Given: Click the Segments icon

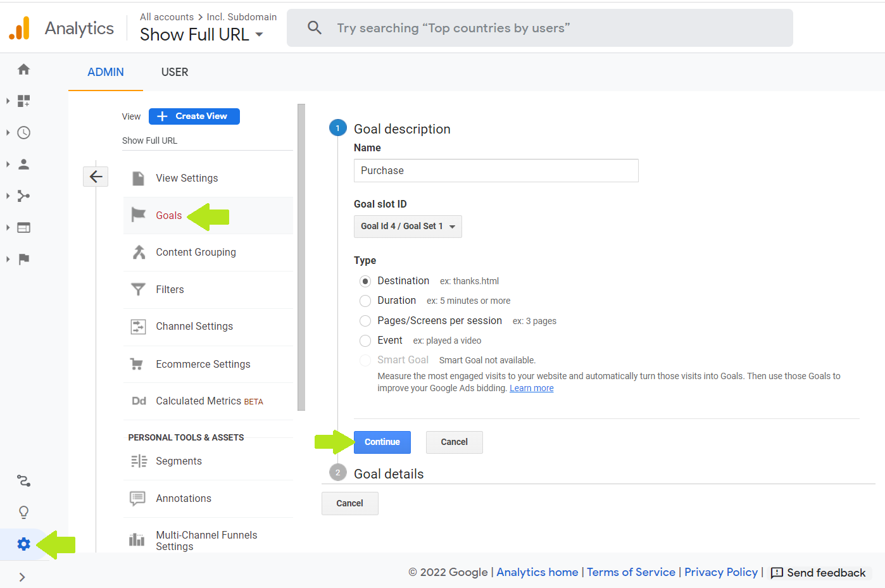Looking at the screenshot, I should pyautogui.click(x=139, y=461).
